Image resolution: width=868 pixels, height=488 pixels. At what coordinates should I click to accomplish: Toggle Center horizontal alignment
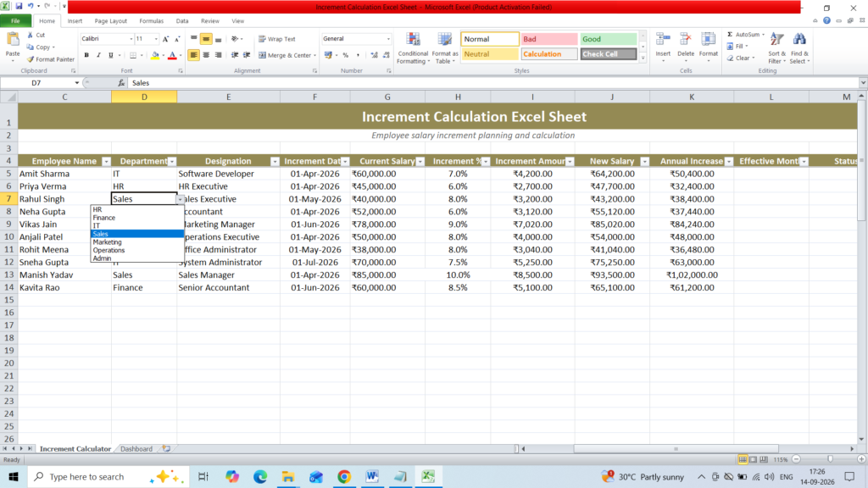click(206, 55)
